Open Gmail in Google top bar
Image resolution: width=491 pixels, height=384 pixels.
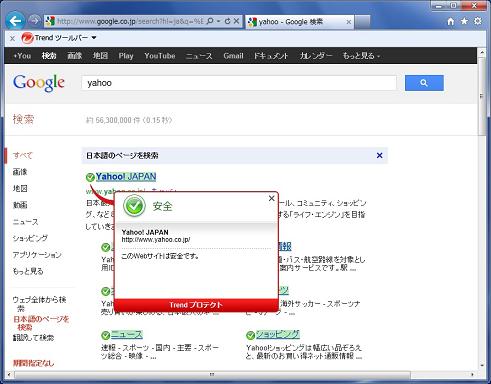pos(233,56)
